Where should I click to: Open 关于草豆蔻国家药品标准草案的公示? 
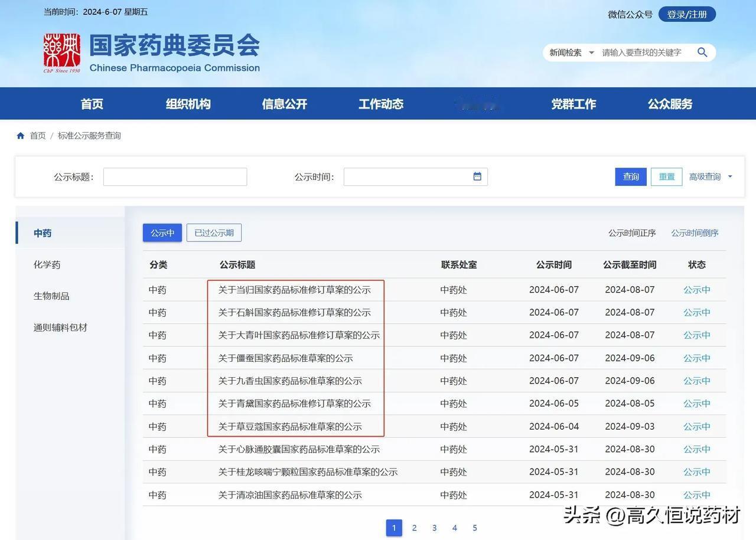[290, 427]
